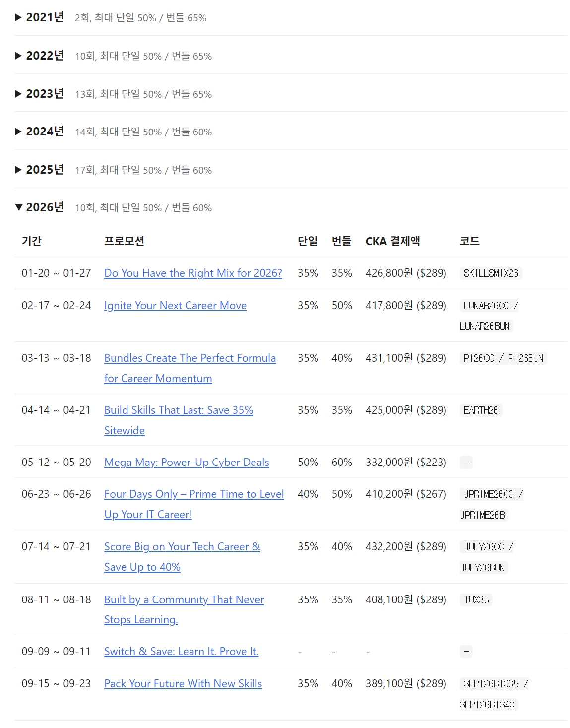Open "Ignite Your Next Career Move" link
The height and width of the screenshot is (728, 570).
click(x=175, y=305)
